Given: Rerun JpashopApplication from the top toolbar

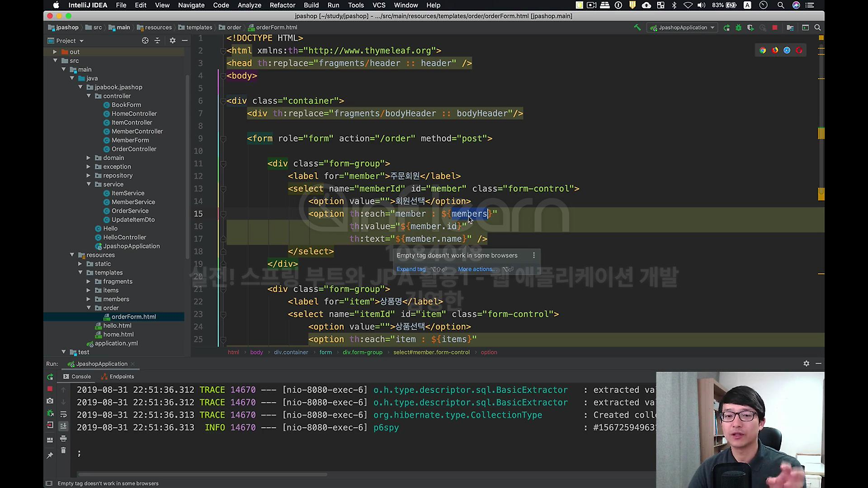Looking at the screenshot, I should 727,28.
